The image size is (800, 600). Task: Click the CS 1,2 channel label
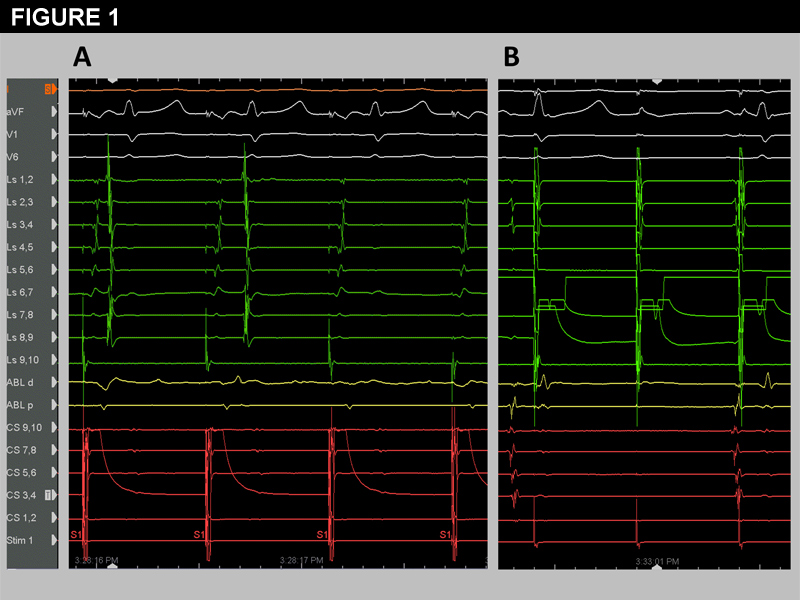click(x=20, y=518)
